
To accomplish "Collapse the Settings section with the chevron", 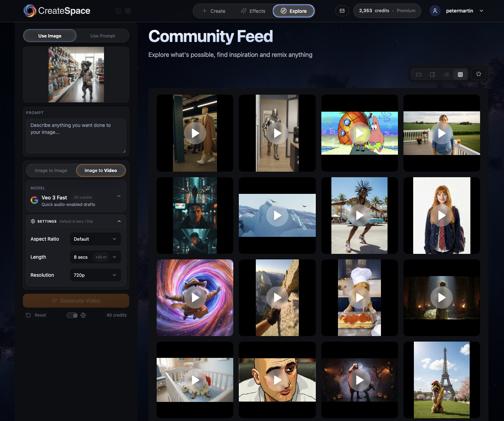I will (x=119, y=221).
